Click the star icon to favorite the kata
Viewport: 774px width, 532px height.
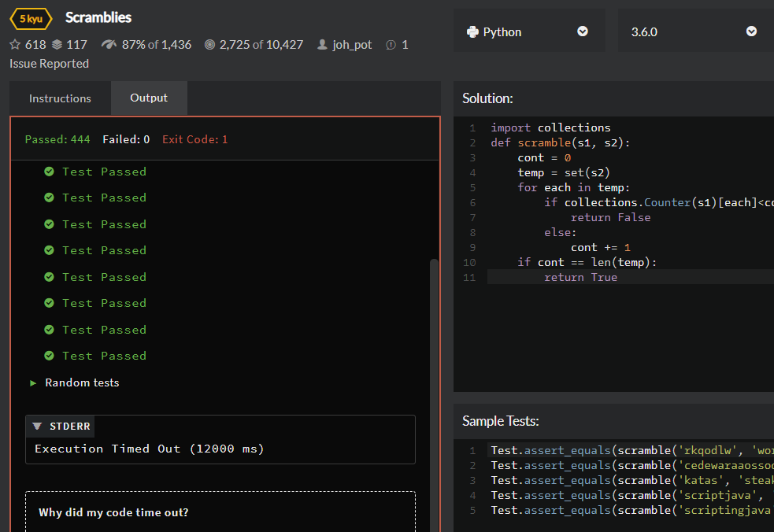coord(15,45)
